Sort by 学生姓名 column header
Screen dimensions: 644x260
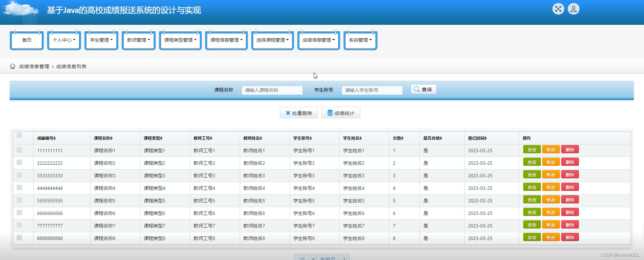[352, 138]
